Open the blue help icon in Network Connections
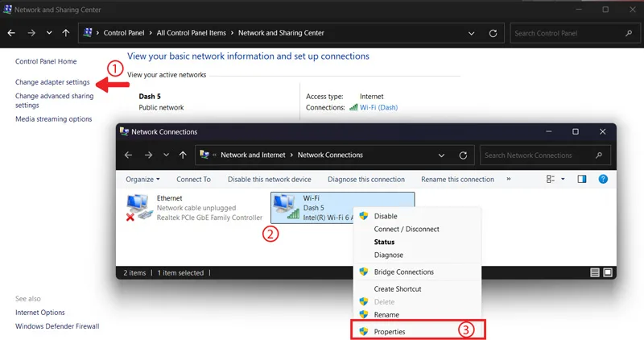The image size is (644, 340). (x=603, y=179)
